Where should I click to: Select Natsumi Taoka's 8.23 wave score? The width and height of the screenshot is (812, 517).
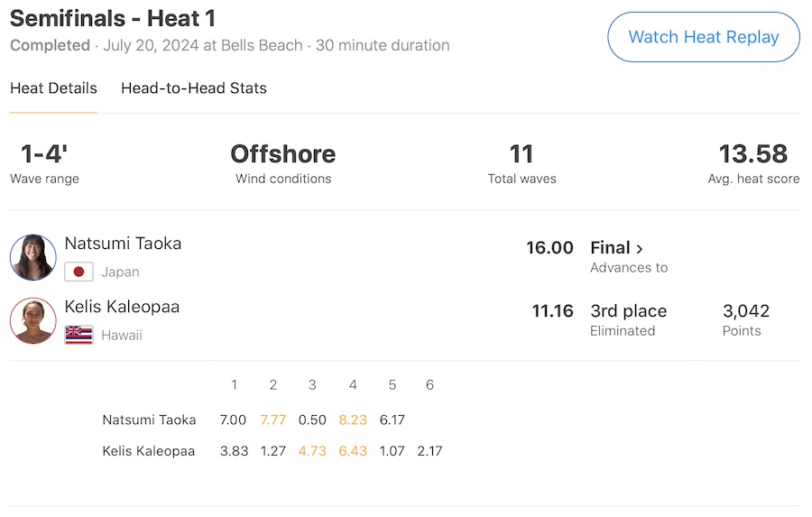point(353,420)
